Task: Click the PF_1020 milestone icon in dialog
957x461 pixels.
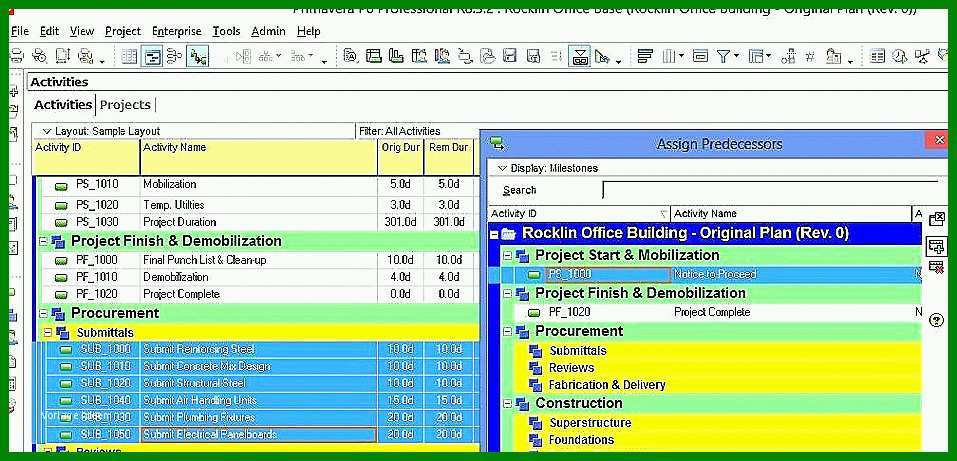Action: point(534,313)
